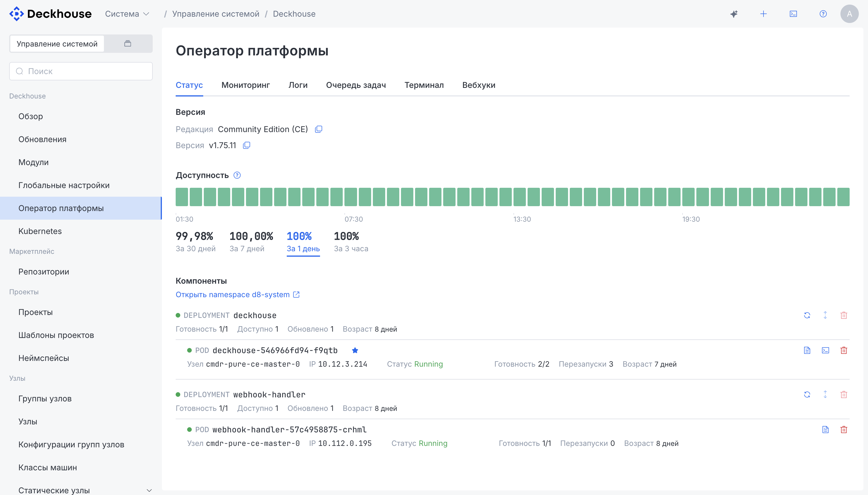
Task: View logs of pod webhook-handler-57c4958875-crhml
Action: pos(825,429)
